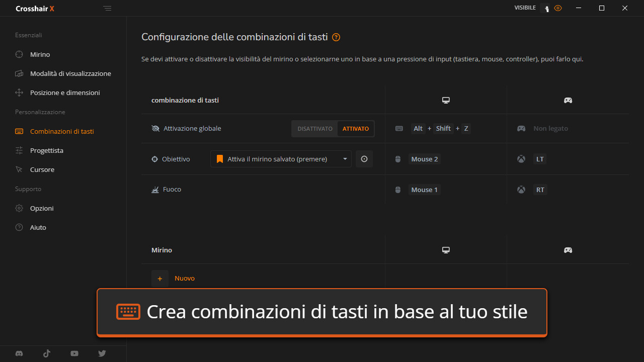Click the help question mark next to the title
Image resolution: width=644 pixels, height=362 pixels.
point(336,37)
